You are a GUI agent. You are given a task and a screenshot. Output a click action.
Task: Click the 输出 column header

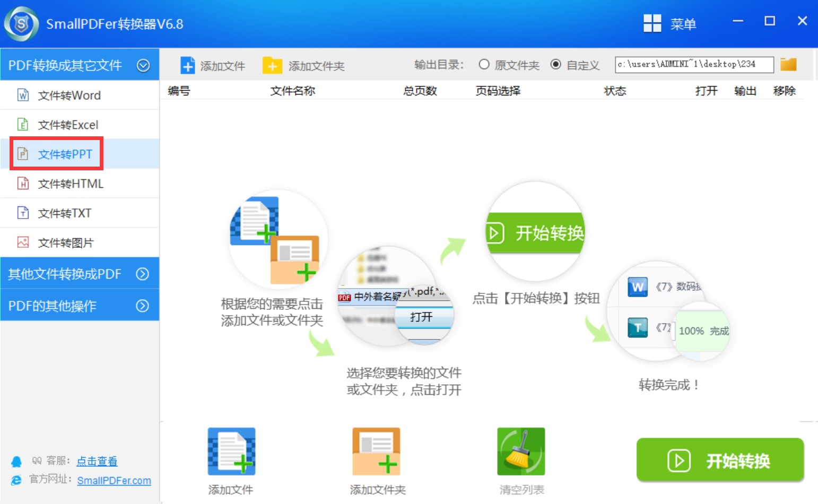point(745,91)
